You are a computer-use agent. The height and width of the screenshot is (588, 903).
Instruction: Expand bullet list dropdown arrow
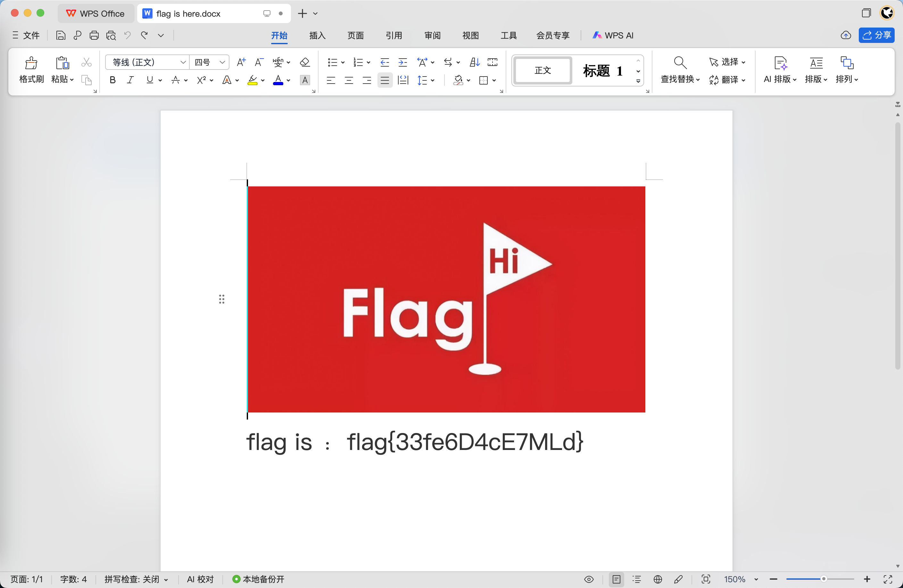click(x=343, y=62)
